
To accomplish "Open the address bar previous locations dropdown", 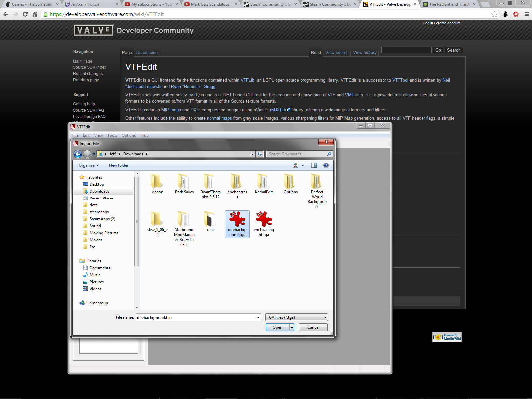I will (x=252, y=154).
